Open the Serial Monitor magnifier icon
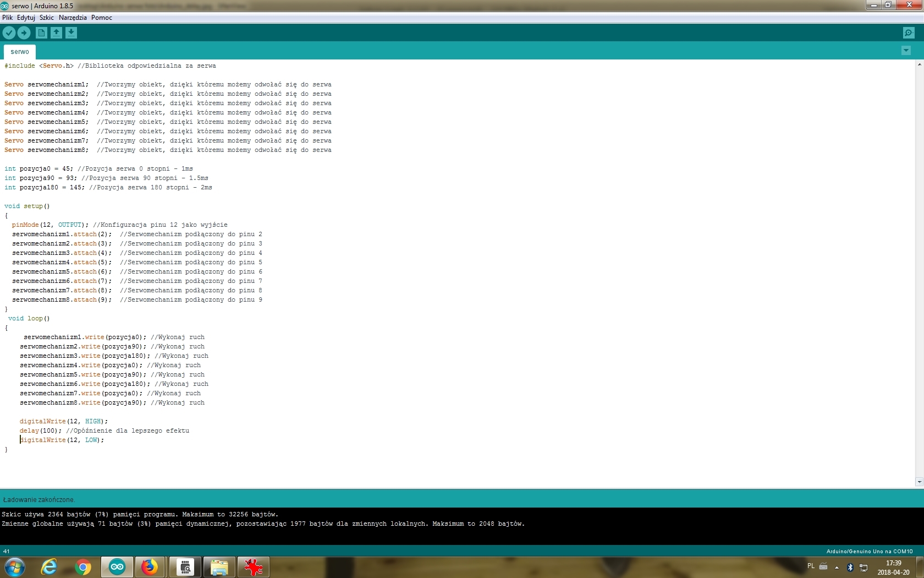This screenshot has width=924, height=578. click(909, 33)
